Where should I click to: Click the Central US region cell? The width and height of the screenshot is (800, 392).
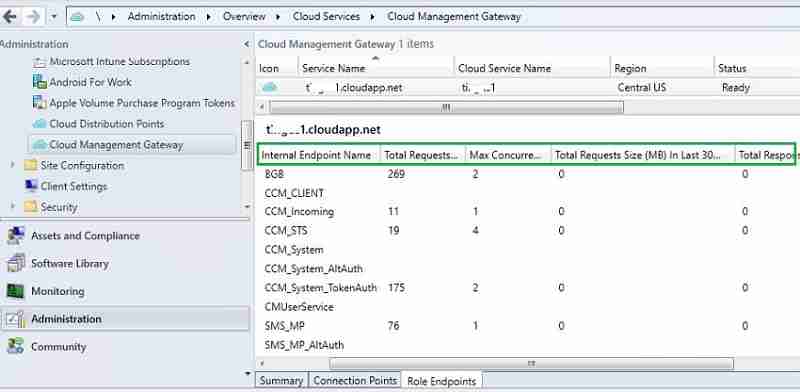(641, 87)
